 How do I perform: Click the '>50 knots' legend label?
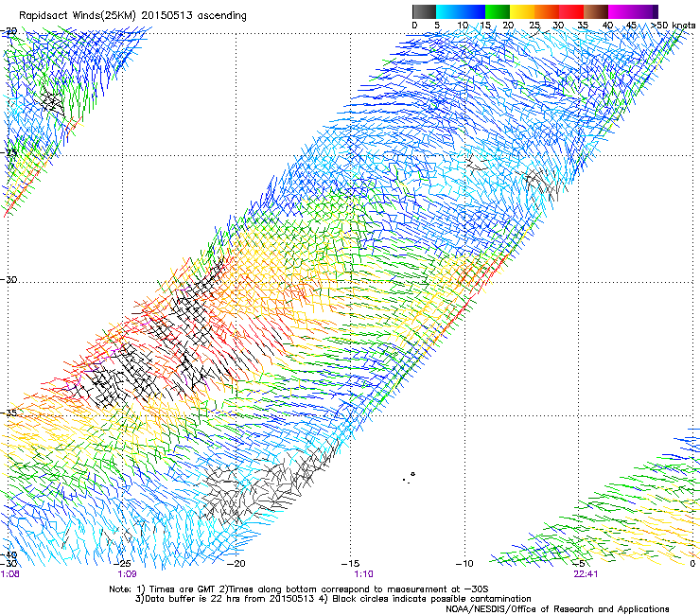coord(673,26)
